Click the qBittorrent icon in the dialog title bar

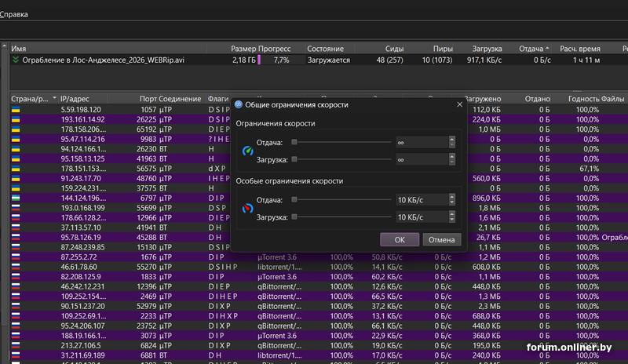(x=239, y=104)
